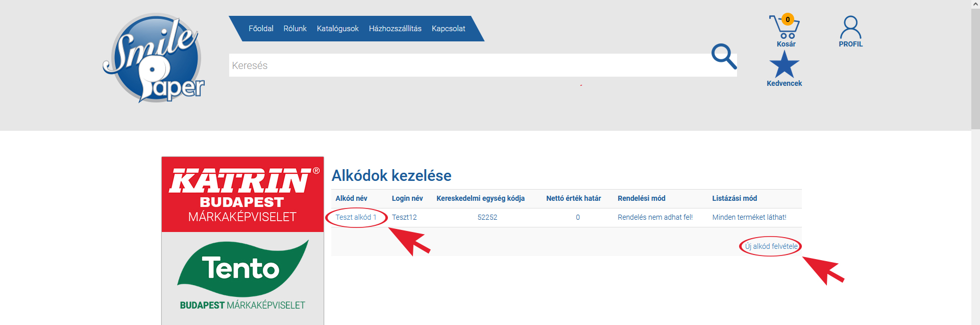Click the Alkód név column header
Screen dimensions: 980x325
tap(351, 198)
